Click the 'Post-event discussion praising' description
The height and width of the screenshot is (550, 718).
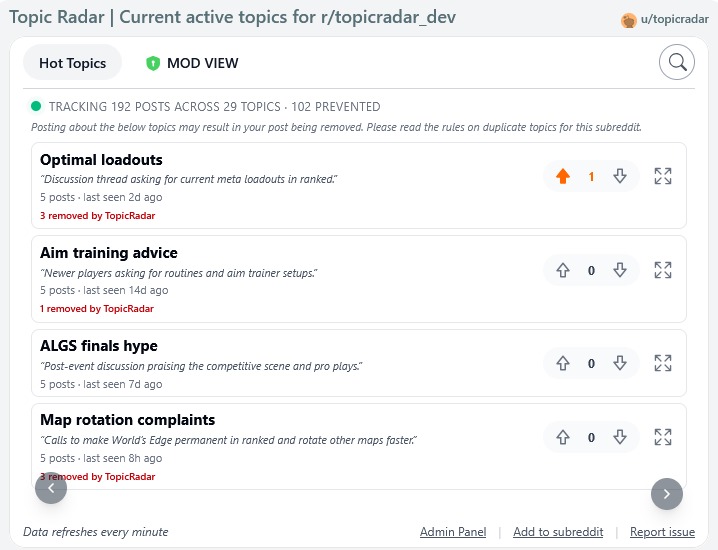point(201,366)
